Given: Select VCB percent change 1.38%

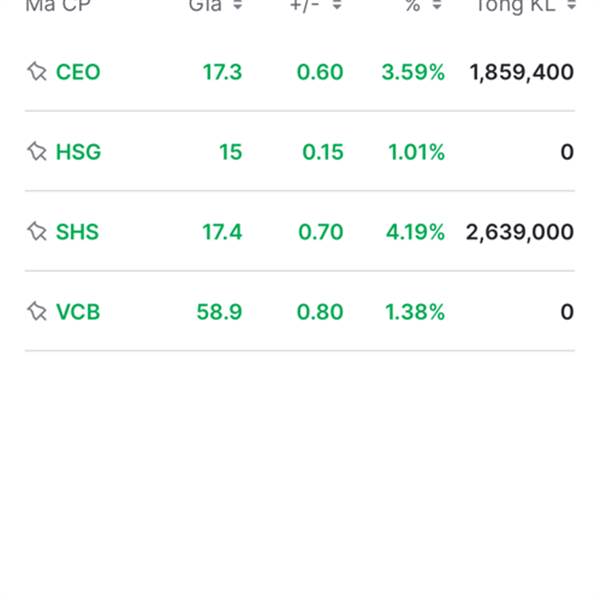Looking at the screenshot, I should tap(414, 312).
